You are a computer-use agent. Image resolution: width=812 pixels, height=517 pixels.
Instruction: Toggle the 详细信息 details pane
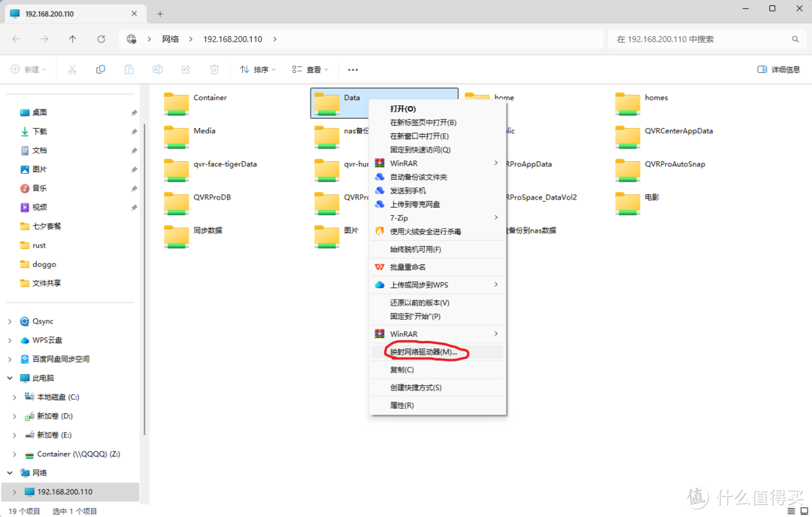pyautogui.click(x=778, y=69)
